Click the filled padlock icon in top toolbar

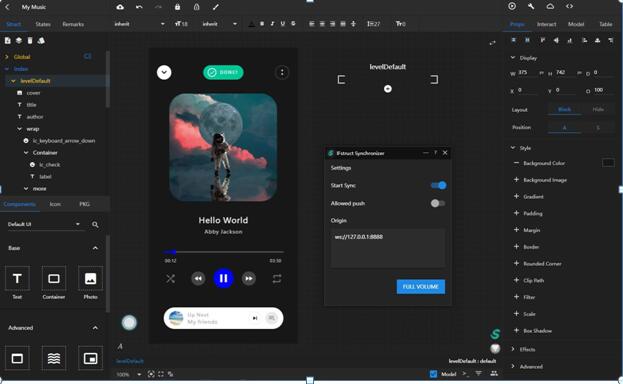tap(178, 7)
